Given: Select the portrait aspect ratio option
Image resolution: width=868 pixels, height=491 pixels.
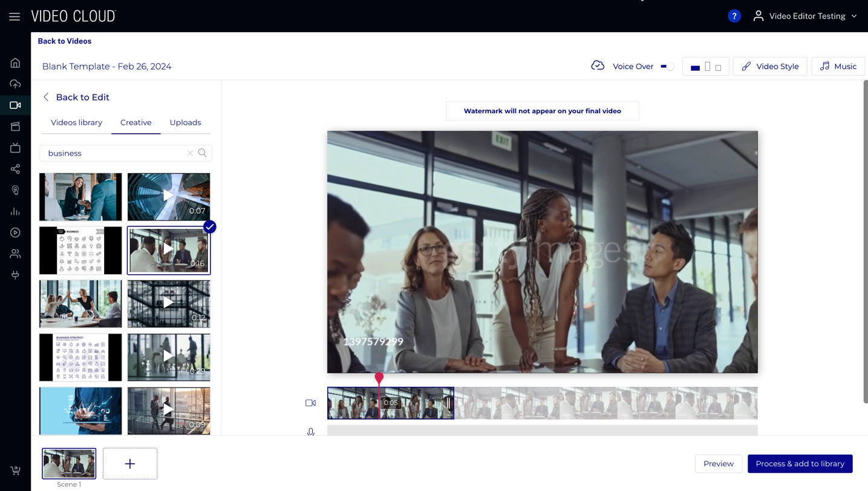Looking at the screenshot, I should [707, 67].
